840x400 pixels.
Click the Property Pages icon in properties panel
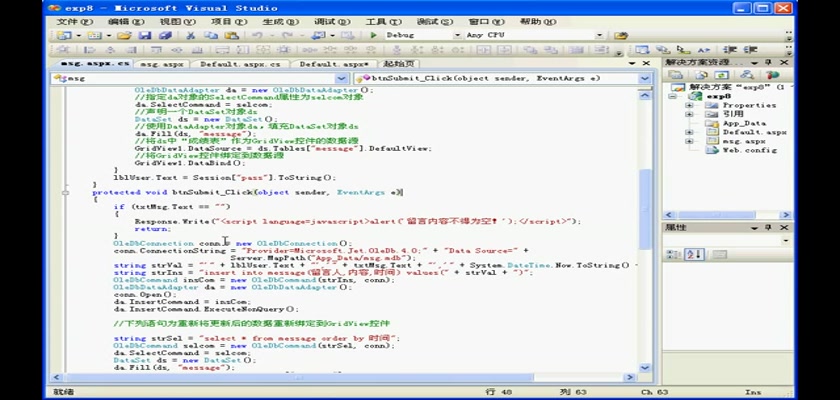(719, 255)
